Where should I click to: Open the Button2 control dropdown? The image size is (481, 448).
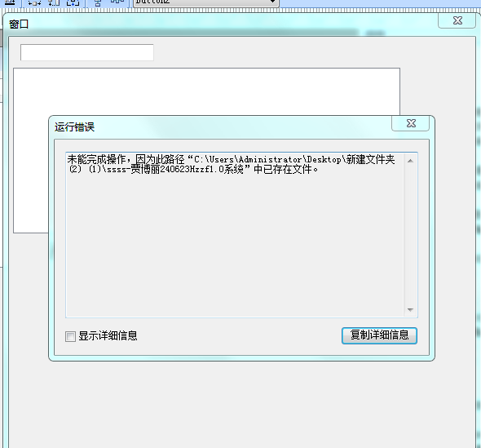click(x=272, y=2)
